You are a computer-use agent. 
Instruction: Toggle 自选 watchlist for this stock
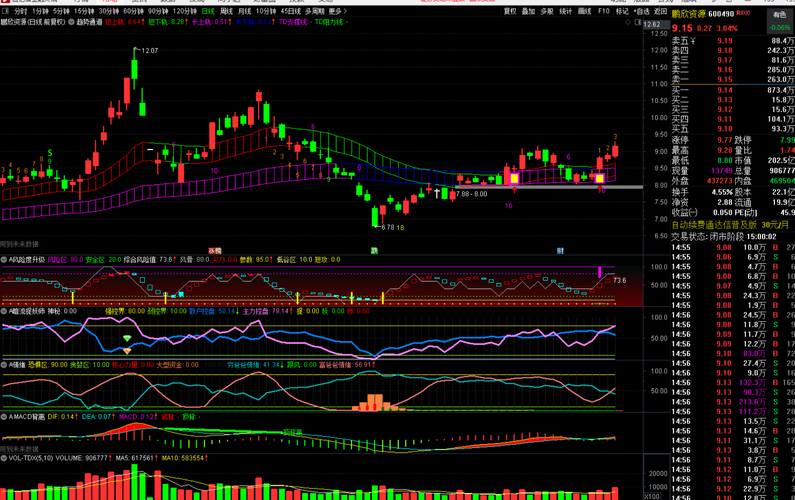pyautogui.click(x=641, y=11)
